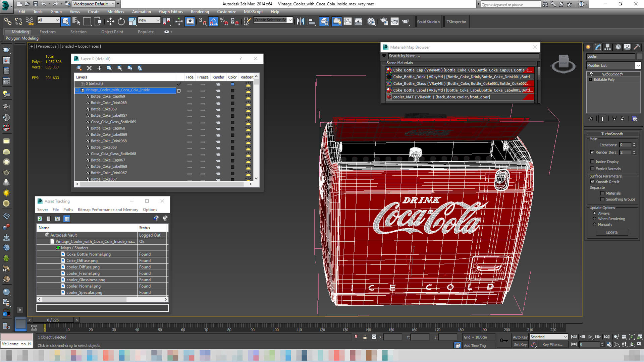This screenshot has width=644, height=362.
Task: Select the Always update option
Action: tap(594, 213)
